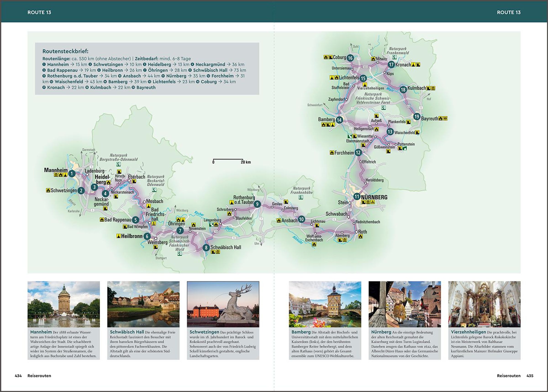This screenshot has height=392, width=548.
Task: Click the Schwetzingen stag statue photo
Action: pyautogui.click(x=223, y=304)
